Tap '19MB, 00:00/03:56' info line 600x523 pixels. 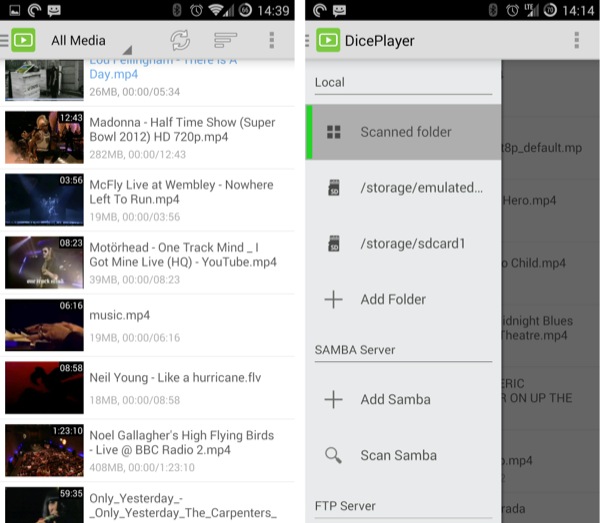[134, 217]
